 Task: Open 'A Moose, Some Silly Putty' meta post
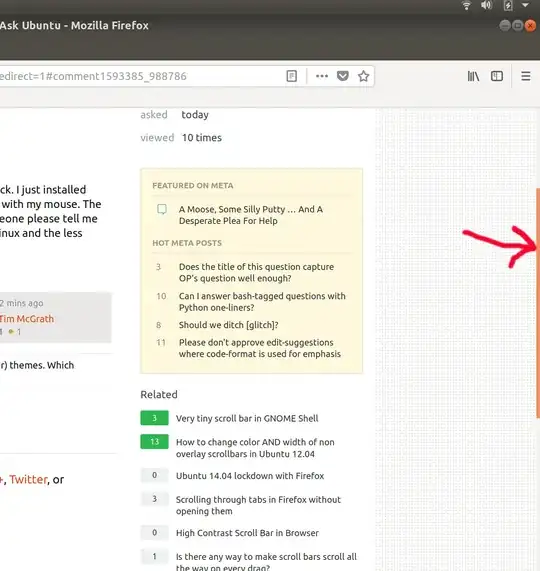tap(251, 215)
